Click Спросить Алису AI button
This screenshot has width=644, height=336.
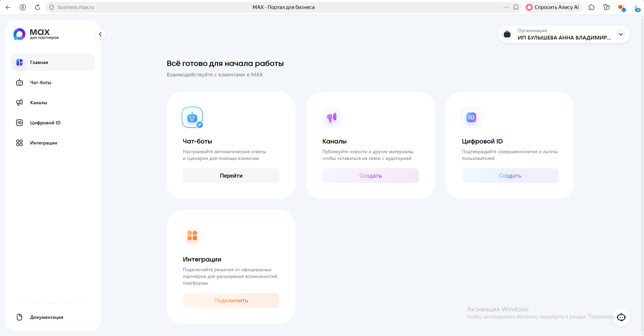pos(553,7)
